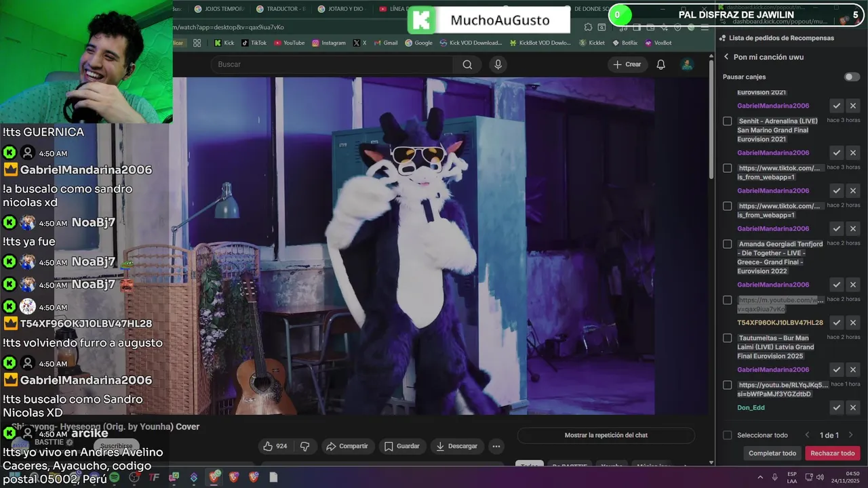The height and width of the screenshot is (488, 868).
Task: Check the tiktok.com request from hace 2 horas
Action: [728, 206]
